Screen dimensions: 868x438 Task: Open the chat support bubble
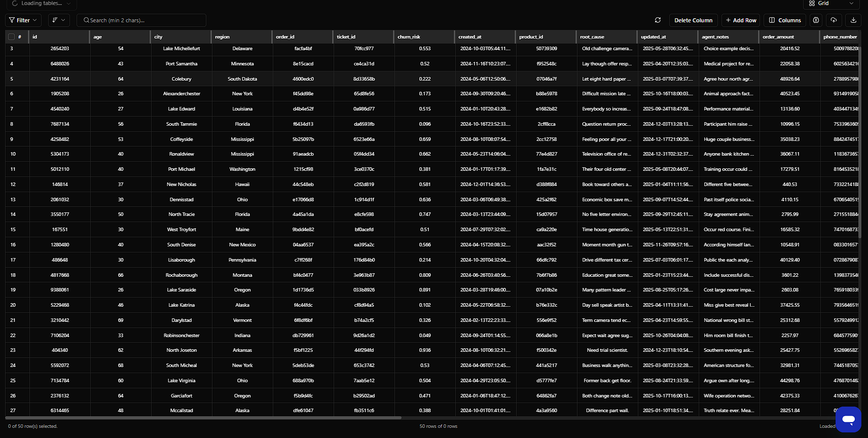[848, 419]
